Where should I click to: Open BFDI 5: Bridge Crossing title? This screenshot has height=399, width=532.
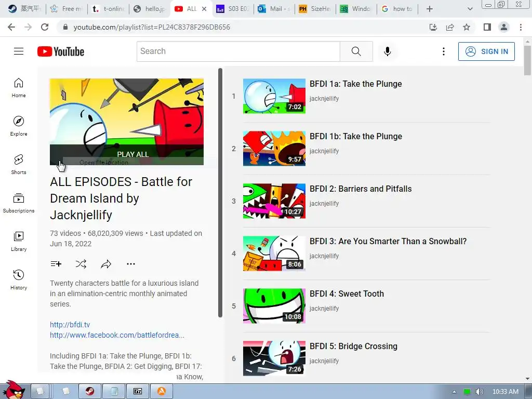(x=353, y=346)
